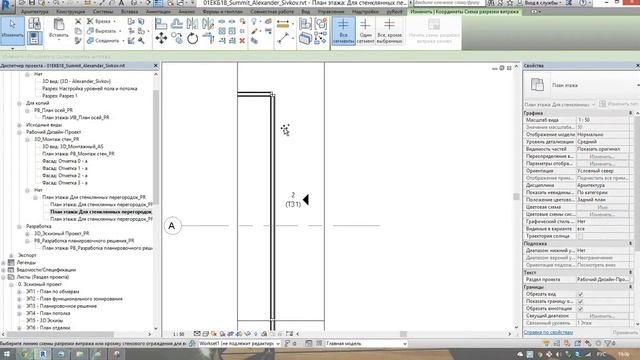
Task: Click the Align tool icon
Action: pyautogui.click(x=161, y=24)
